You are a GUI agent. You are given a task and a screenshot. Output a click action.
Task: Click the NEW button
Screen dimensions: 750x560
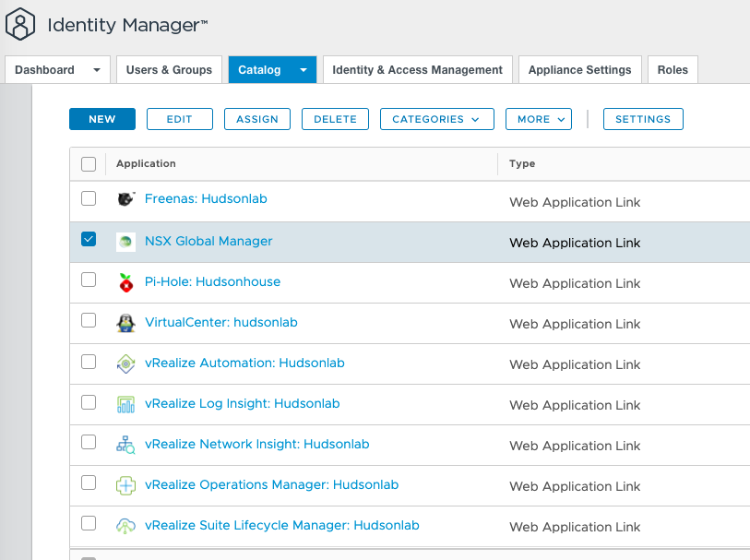pos(102,119)
